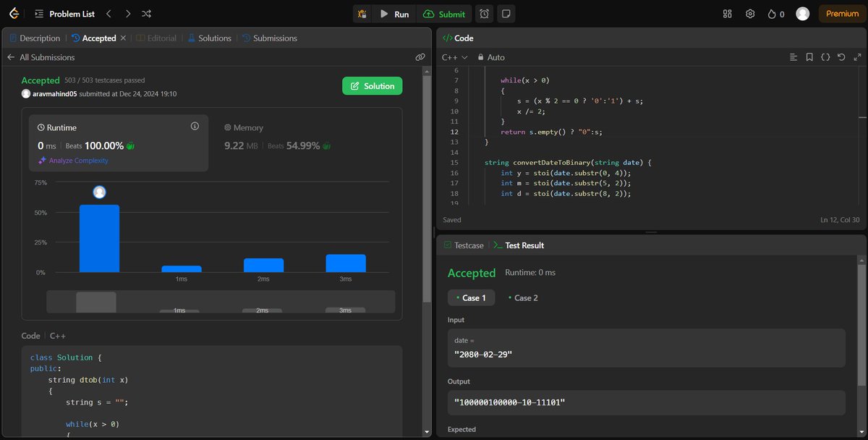Shuffle to a random problem

(146, 13)
